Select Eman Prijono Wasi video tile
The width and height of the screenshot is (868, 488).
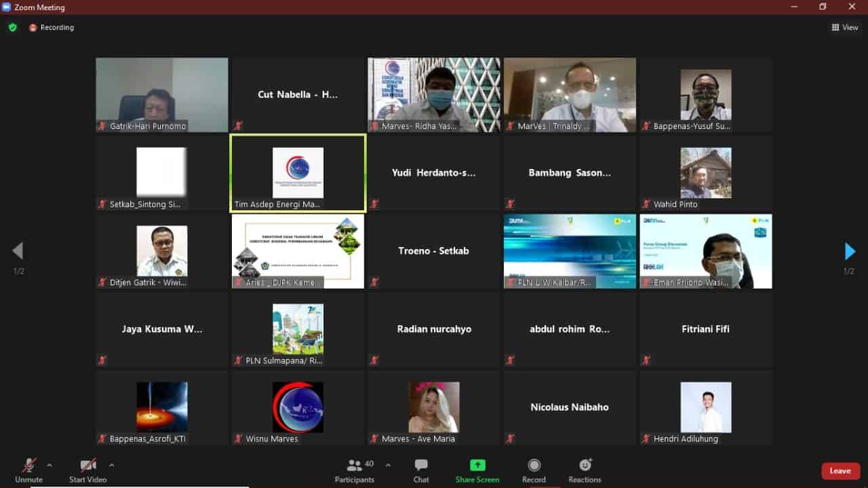coord(706,251)
